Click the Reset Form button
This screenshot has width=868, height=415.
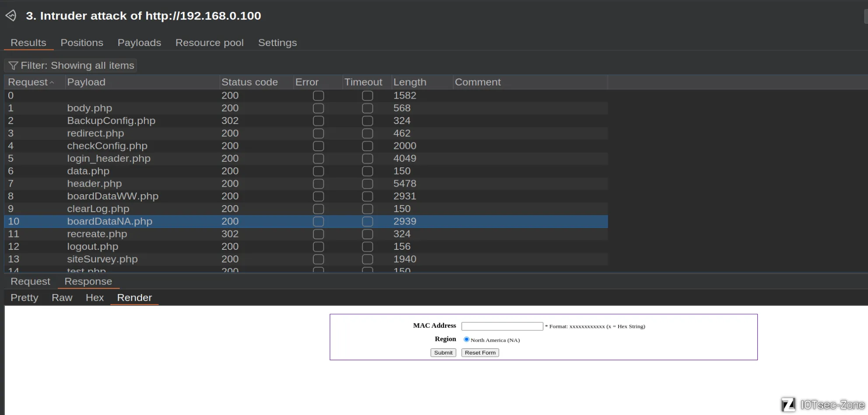click(x=480, y=353)
